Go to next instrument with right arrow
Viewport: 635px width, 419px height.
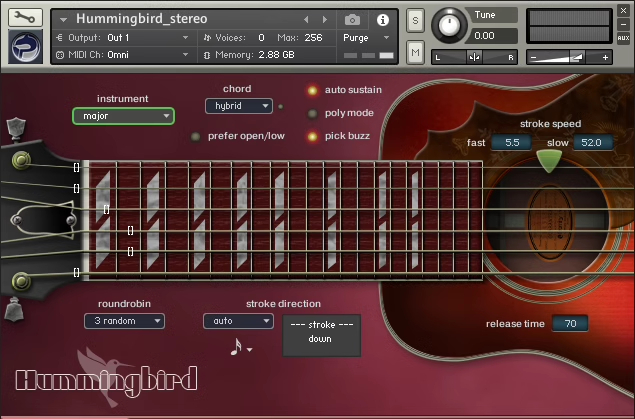tap(324, 19)
